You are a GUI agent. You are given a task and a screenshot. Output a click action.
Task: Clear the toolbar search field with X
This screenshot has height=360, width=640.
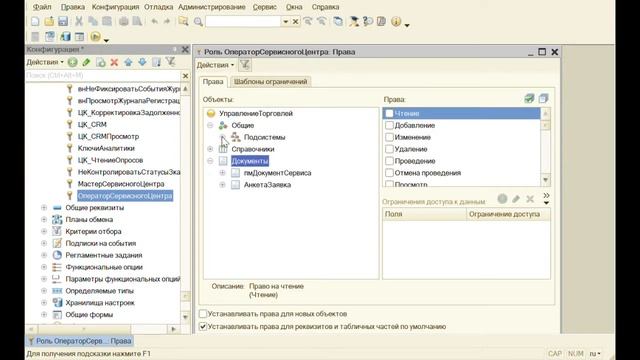pyautogui.click(x=296, y=21)
